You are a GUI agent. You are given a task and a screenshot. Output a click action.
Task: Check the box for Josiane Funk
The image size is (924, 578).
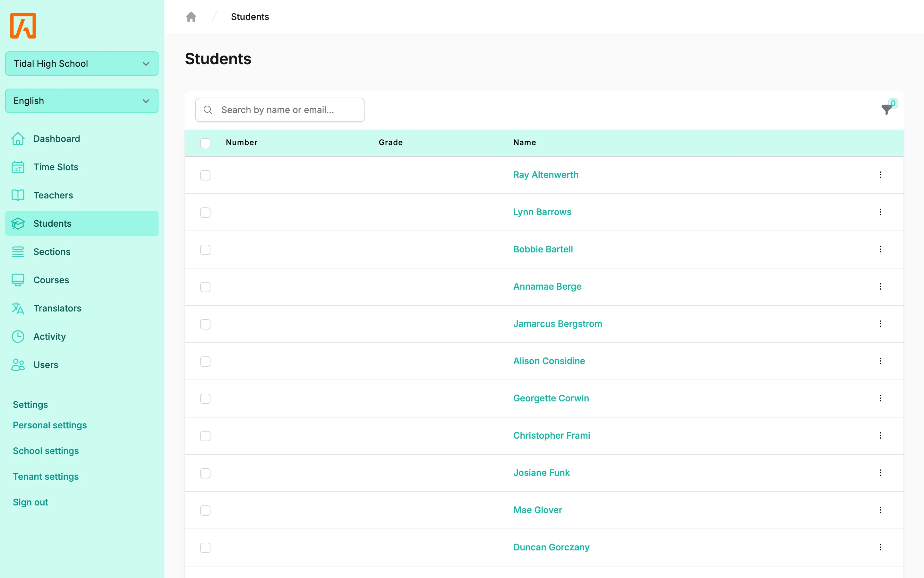(205, 473)
